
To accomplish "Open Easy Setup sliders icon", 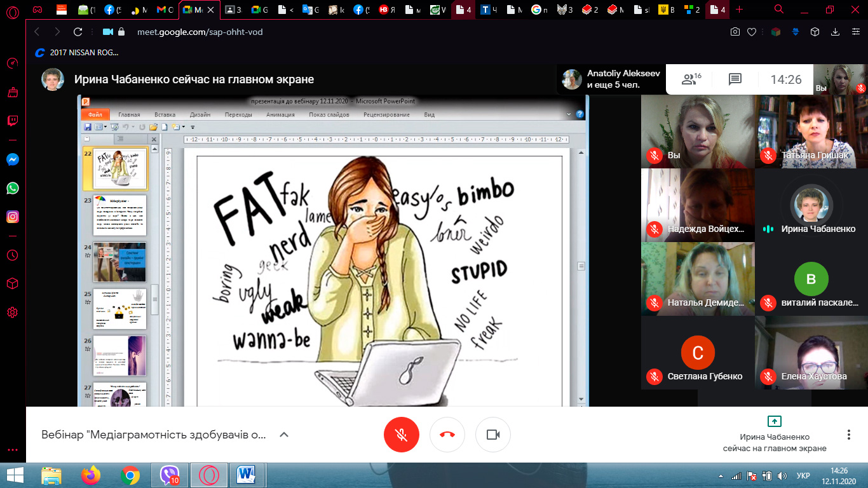I will pyautogui.click(x=855, y=32).
